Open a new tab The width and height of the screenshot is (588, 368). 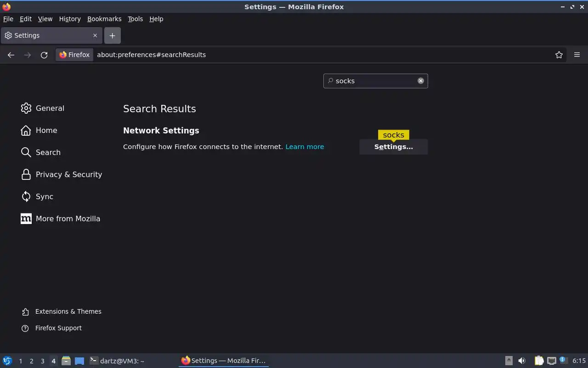coord(112,35)
